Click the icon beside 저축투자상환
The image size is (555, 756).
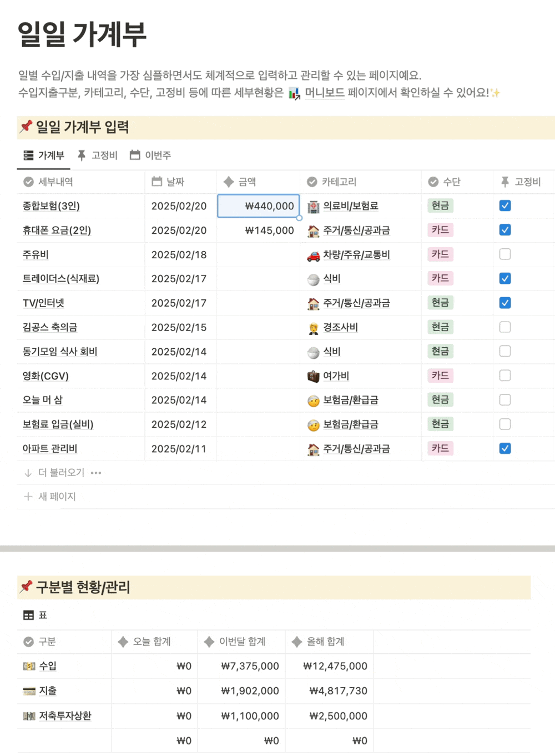(29, 716)
